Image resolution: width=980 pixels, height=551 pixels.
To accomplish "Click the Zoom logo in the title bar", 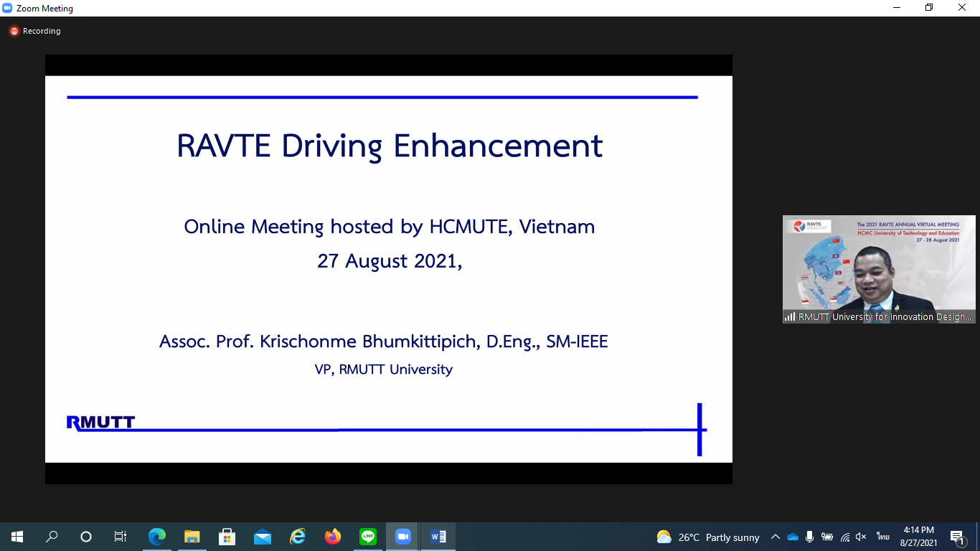I will (7, 8).
